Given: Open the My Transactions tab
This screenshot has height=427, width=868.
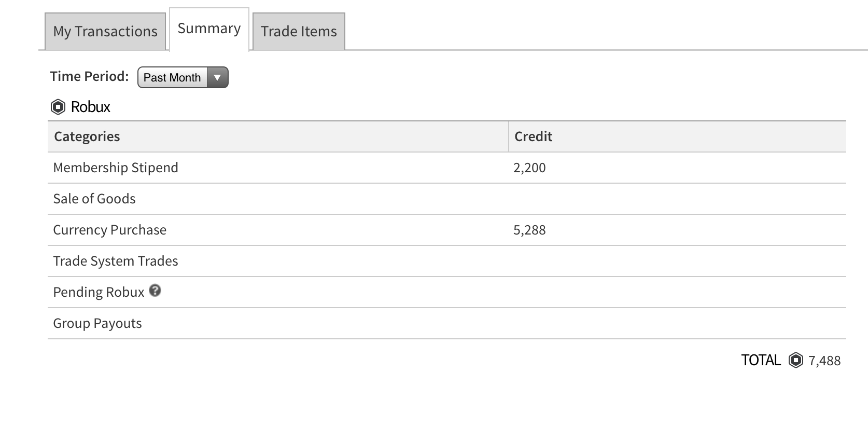Looking at the screenshot, I should pos(105,32).
